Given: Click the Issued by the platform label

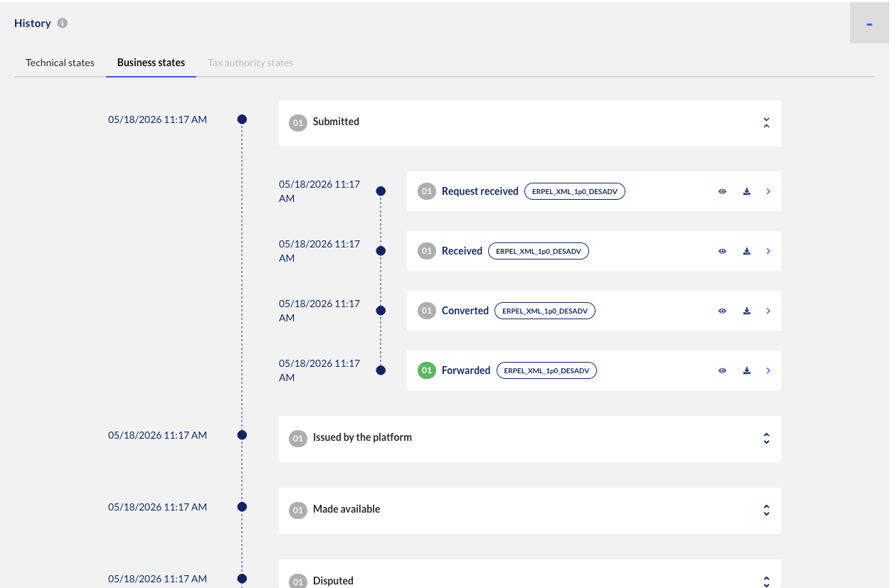Looking at the screenshot, I should click(362, 437).
